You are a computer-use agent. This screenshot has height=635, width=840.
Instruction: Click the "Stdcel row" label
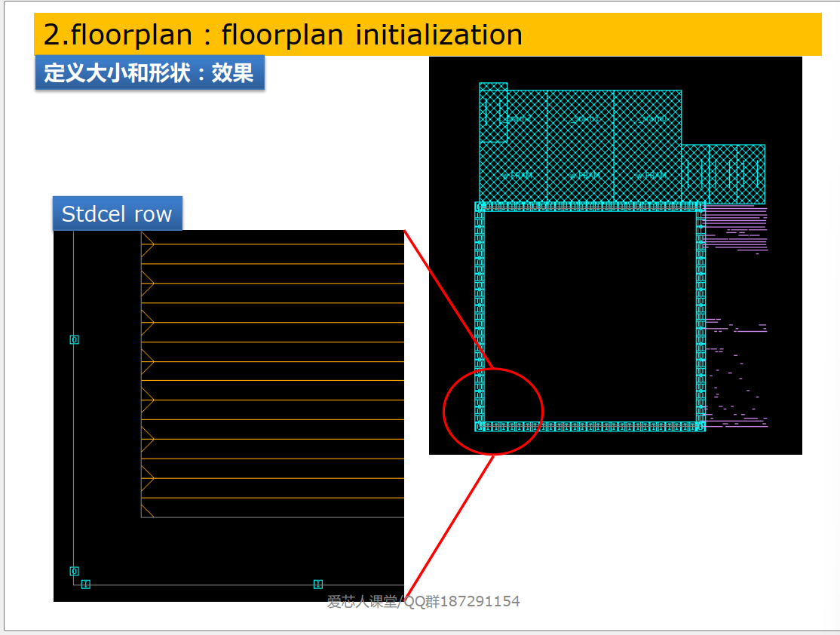[117, 213]
